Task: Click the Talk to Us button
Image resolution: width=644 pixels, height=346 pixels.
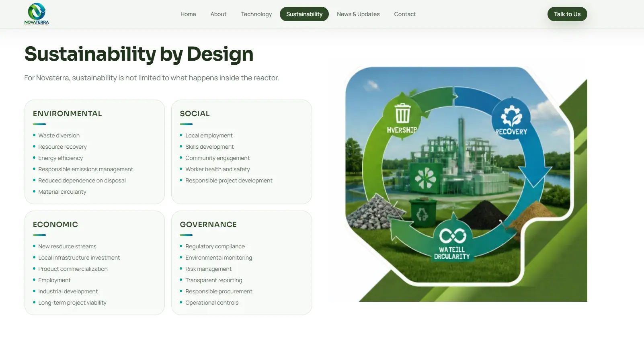Action: coord(567,14)
